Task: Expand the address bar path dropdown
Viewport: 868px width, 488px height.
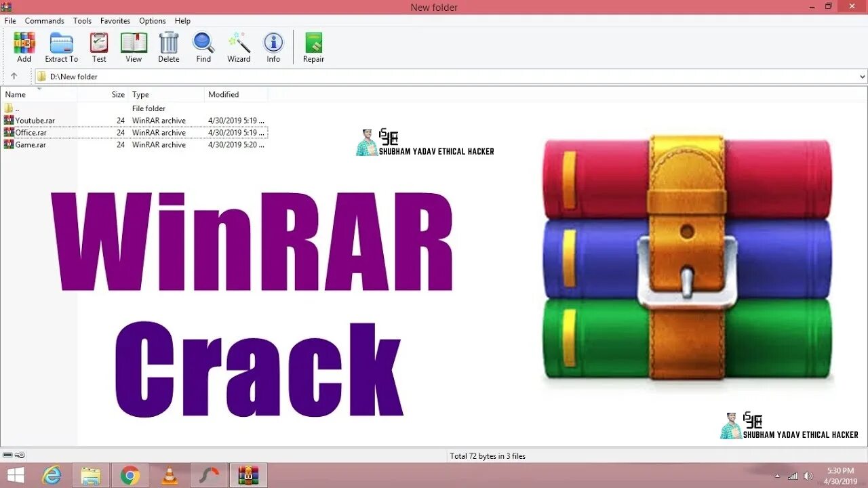Action: click(x=863, y=77)
